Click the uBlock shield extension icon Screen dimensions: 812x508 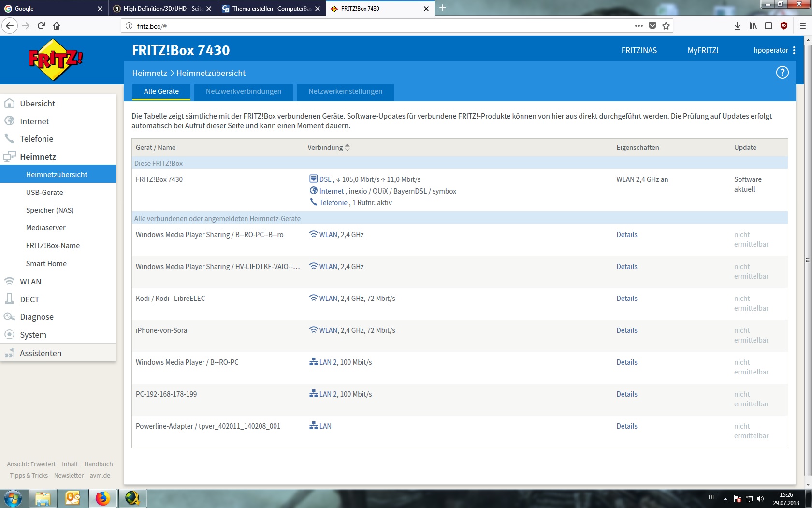coord(784,26)
